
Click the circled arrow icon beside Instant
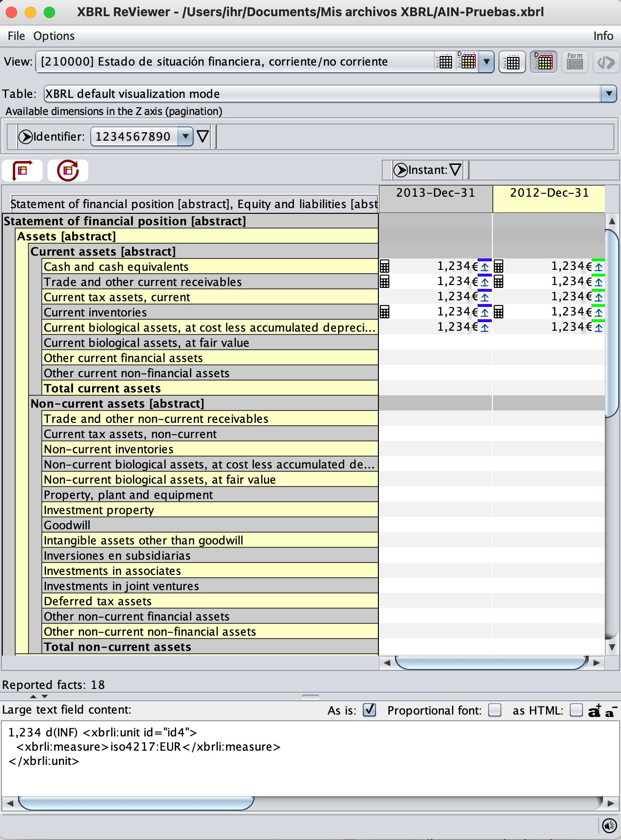(x=401, y=170)
